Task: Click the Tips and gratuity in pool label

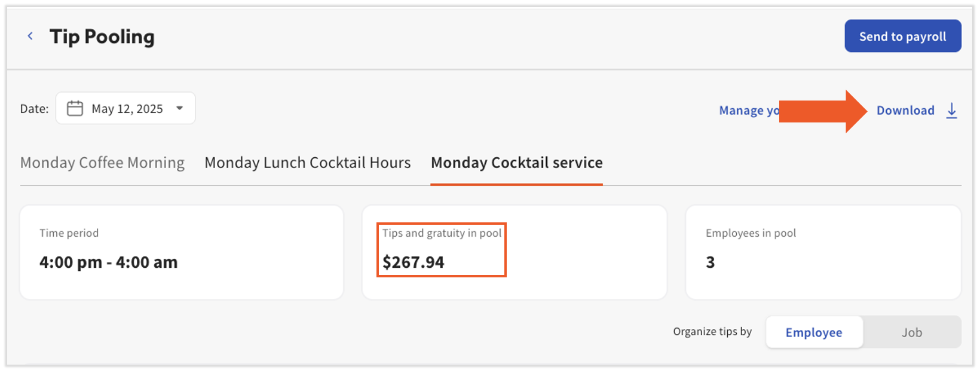Action: (442, 233)
